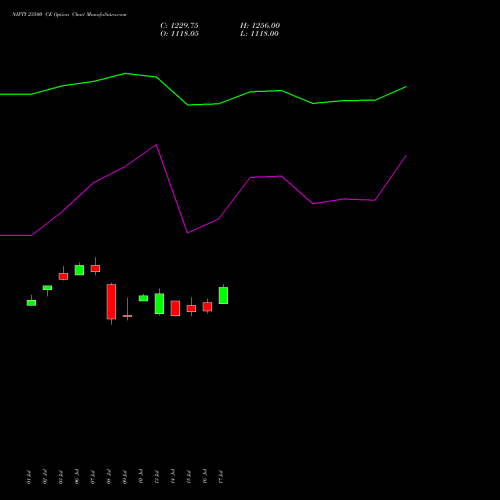Viewport: 500px width, 500px height.
Task: Select the '01 Jul' date axis label
Action: (x=29, y=477)
